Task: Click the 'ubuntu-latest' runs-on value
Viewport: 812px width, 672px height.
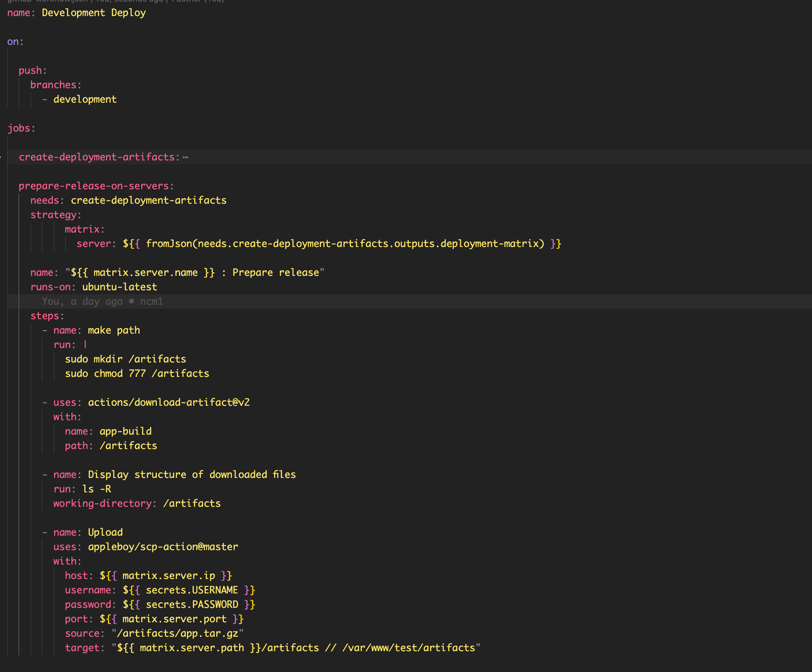Action: [119, 287]
